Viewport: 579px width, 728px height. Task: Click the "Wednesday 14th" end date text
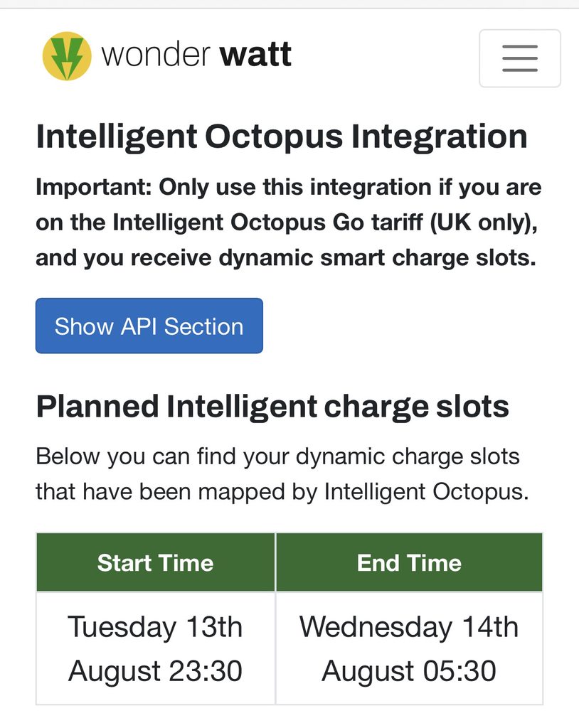pos(409,627)
